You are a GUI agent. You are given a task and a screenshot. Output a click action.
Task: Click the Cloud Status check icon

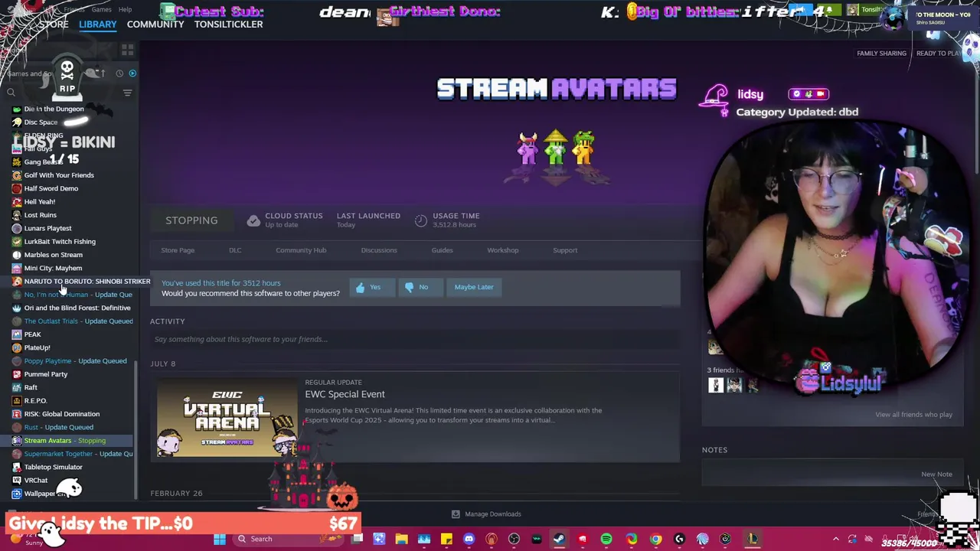[253, 220]
